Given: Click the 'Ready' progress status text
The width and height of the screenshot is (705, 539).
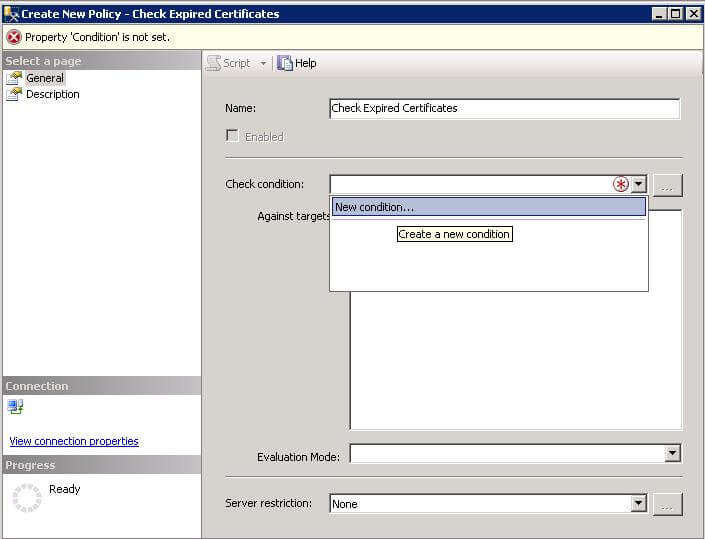Looking at the screenshot, I should [x=64, y=489].
